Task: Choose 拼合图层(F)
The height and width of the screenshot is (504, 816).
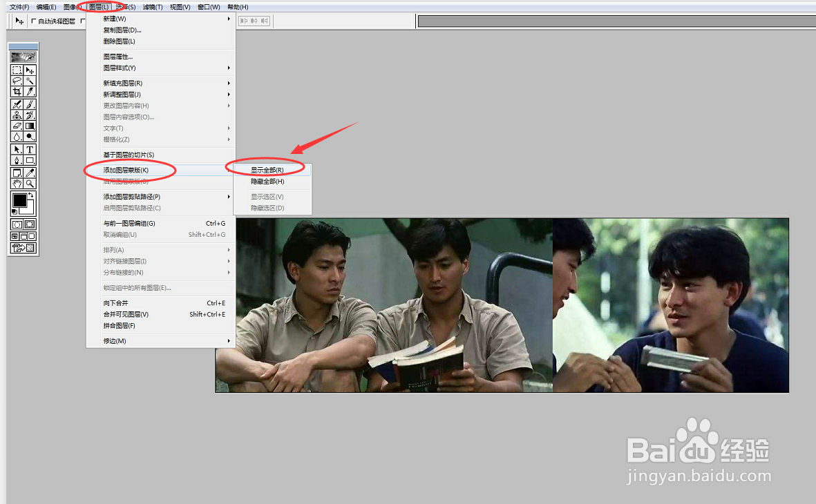Action: click(x=161, y=326)
